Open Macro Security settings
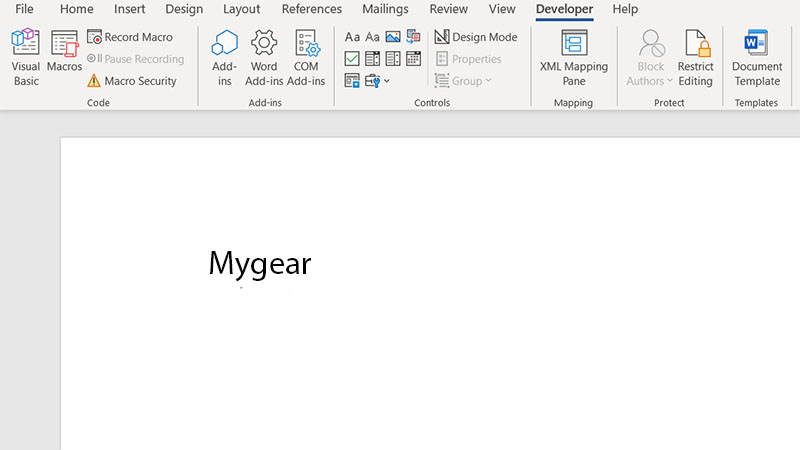This screenshot has height=450, width=800. click(132, 81)
